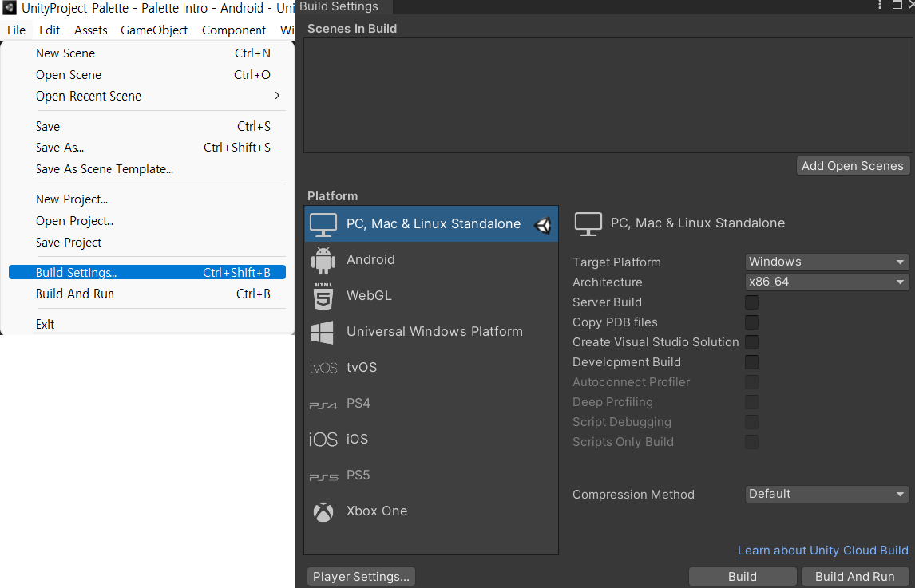Click the Build button
The image size is (915, 588).
coord(743,576)
